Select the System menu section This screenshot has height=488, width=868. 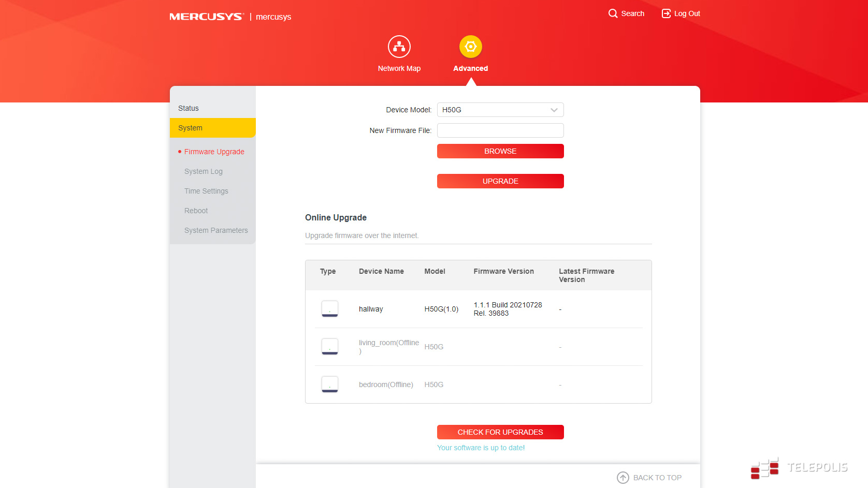[x=191, y=128]
